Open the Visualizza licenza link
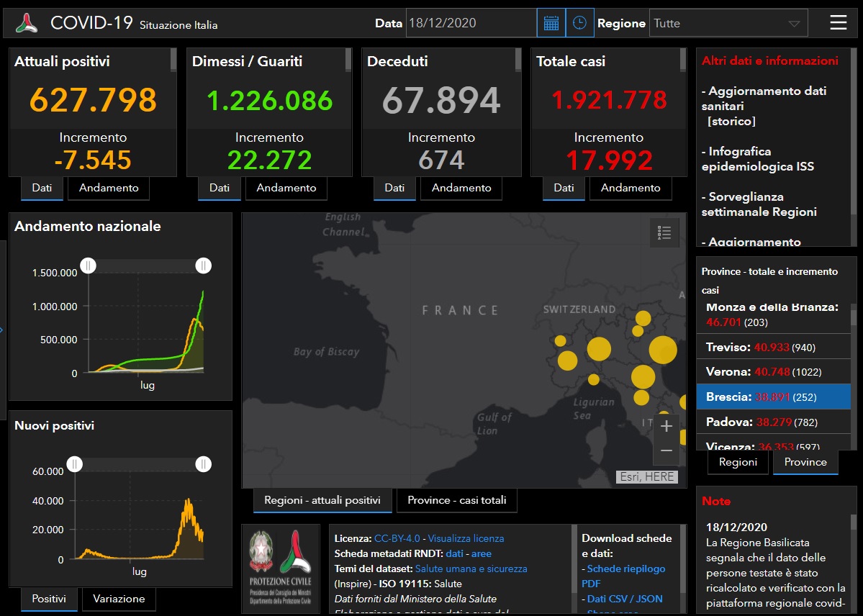Screen dimensions: 863x616 point(466,538)
